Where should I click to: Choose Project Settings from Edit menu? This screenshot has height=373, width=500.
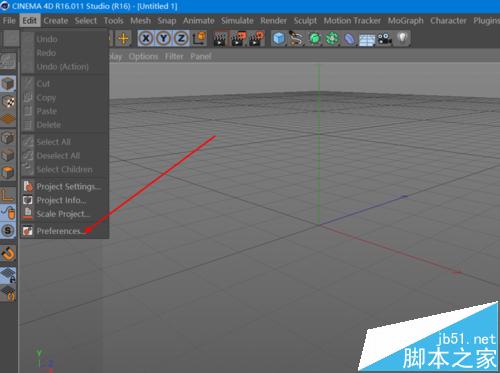click(65, 186)
